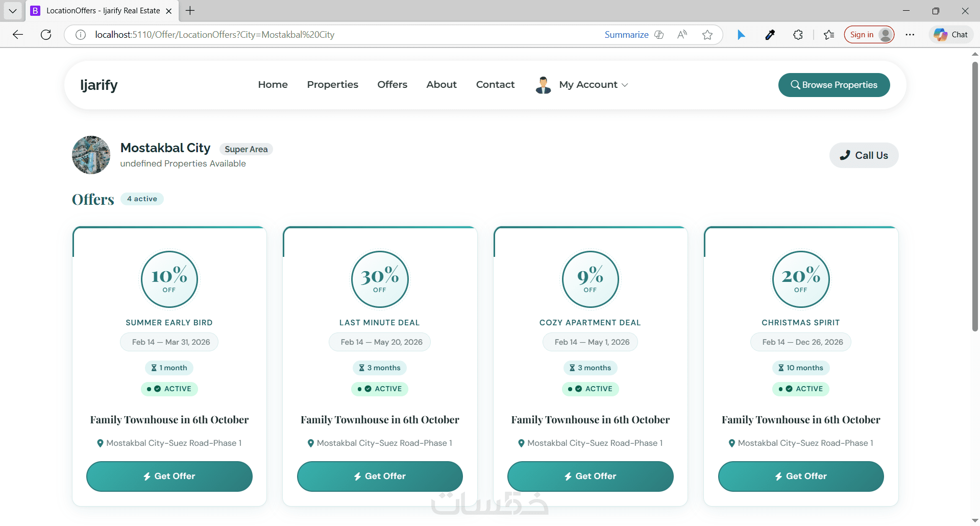Open a new browser tab
Screen dimensions: 980x526
pos(190,11)
